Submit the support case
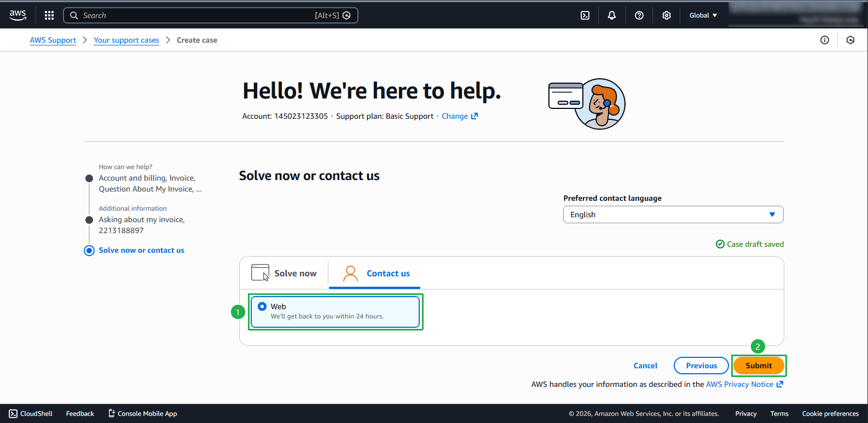Screen dimensions: 868x423 click(x=759, y=366)
